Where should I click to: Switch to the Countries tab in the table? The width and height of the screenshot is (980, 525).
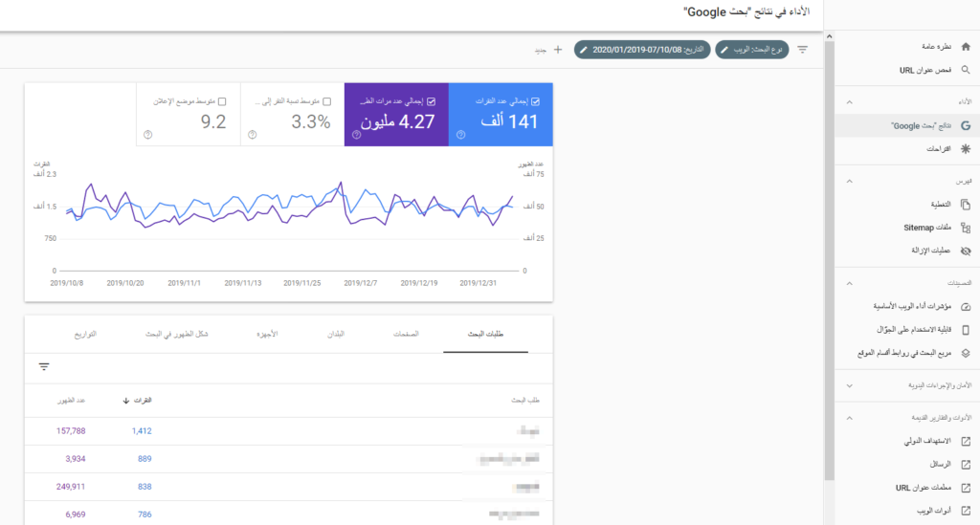336,334
